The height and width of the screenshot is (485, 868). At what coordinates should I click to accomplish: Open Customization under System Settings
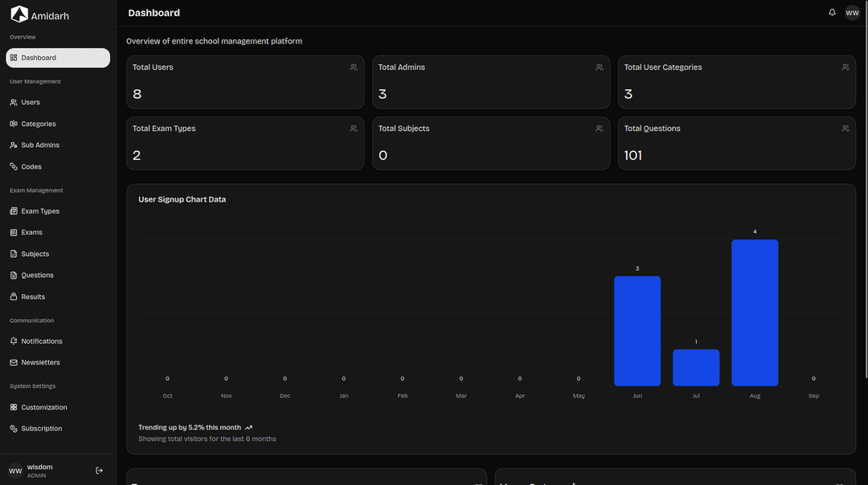[x=43, y=408]
